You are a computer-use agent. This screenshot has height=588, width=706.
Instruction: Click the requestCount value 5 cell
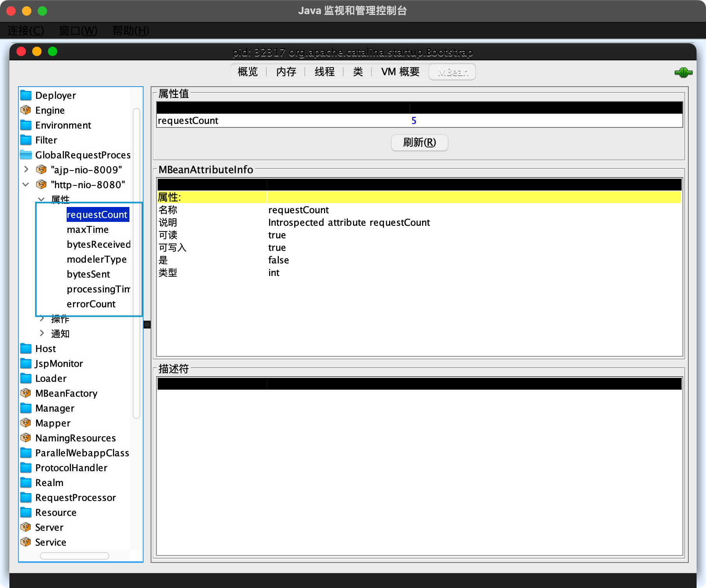tap(414, 121)
